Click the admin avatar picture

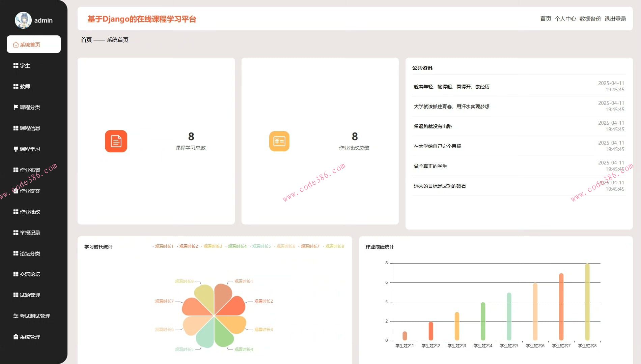[x=23, y=20]
